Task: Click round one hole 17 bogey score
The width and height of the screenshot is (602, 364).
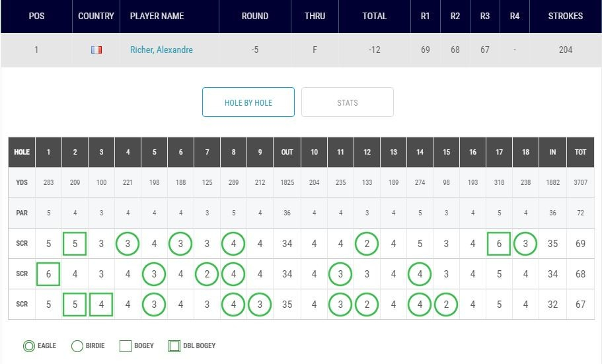Action: pos(499,243)
